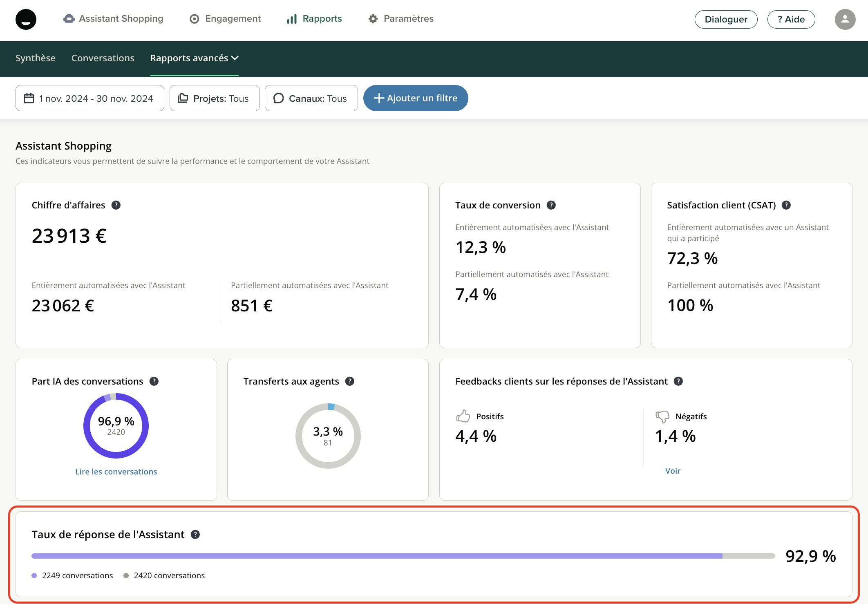Viewport: 868px width, 604px height.
Task: Click the help icon next to Feedbacks clients
Action: tap(678, 381)
